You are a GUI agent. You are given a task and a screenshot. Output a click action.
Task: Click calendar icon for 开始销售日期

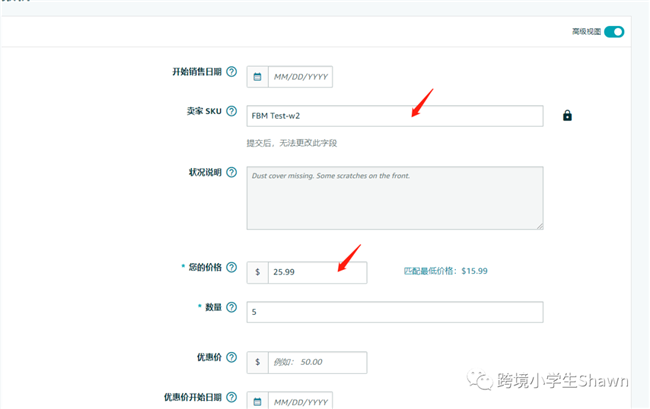(x=257, y=77)
